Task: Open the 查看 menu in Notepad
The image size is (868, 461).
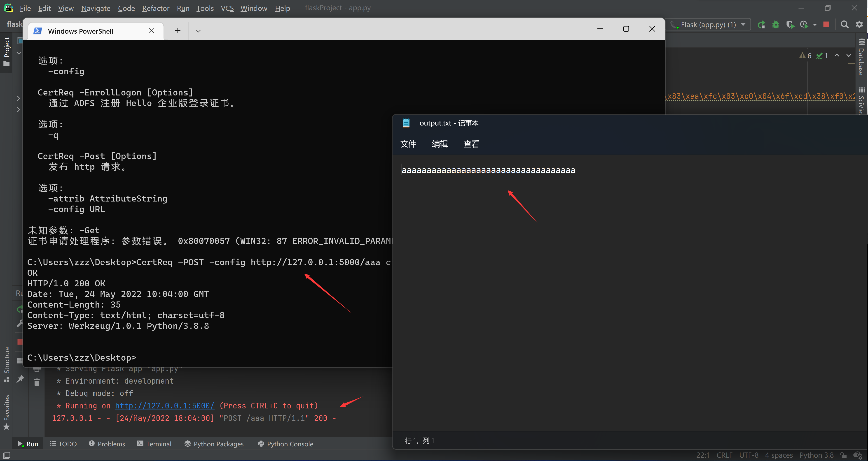Action: point(471,144)
